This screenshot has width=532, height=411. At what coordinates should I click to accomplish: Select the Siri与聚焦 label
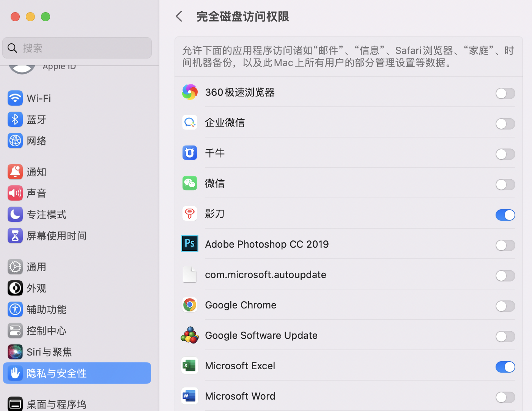(49, 352)
